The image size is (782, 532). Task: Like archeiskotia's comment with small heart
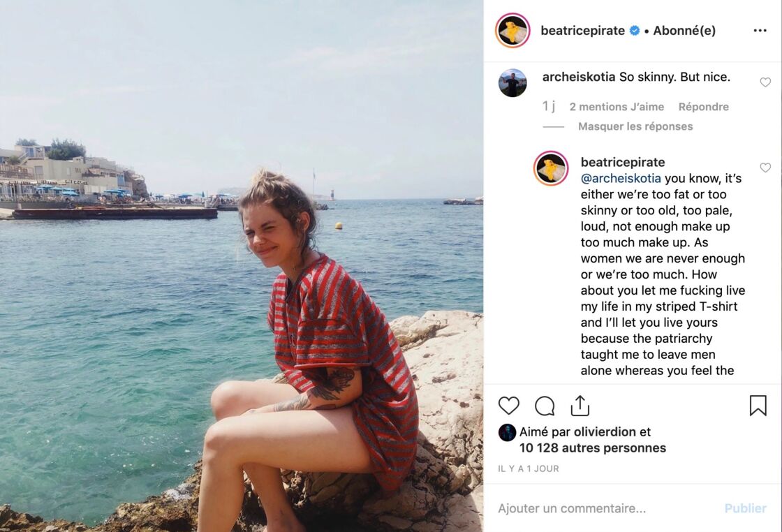[765, 82]
